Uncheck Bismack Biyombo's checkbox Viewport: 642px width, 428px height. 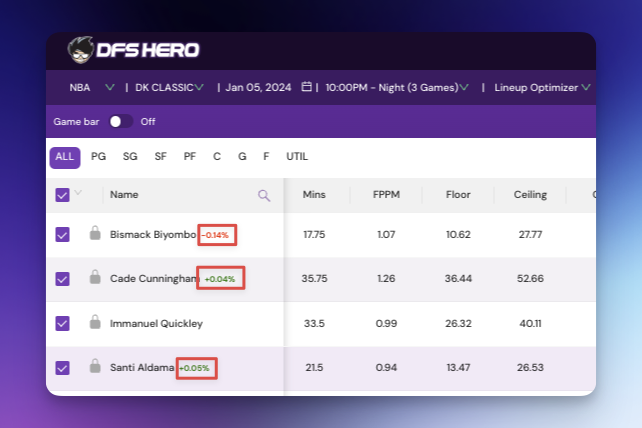tap(62, 235)
